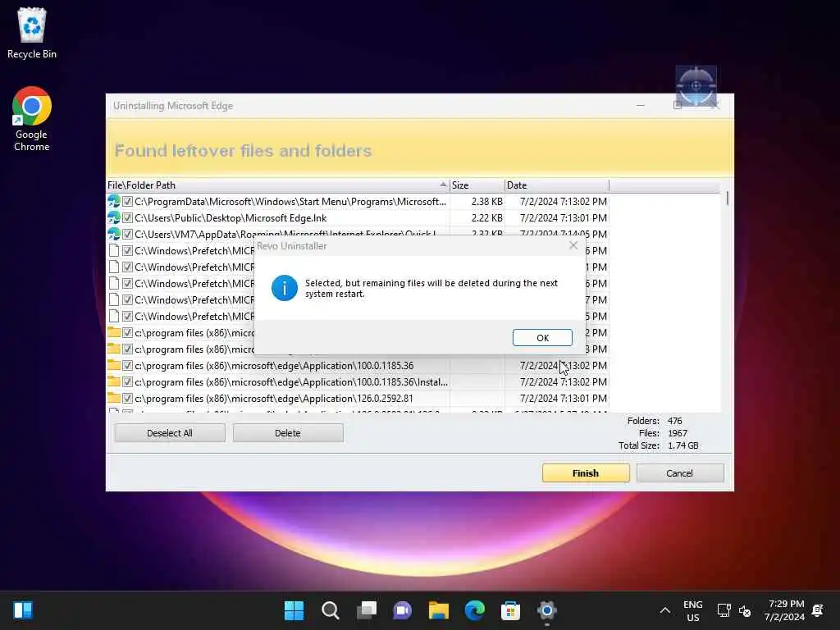Select path C:\Users\Public\Desktop\Microsoft Edge.lnk
The width and height of the screenshot is (840, 630).
231,218
